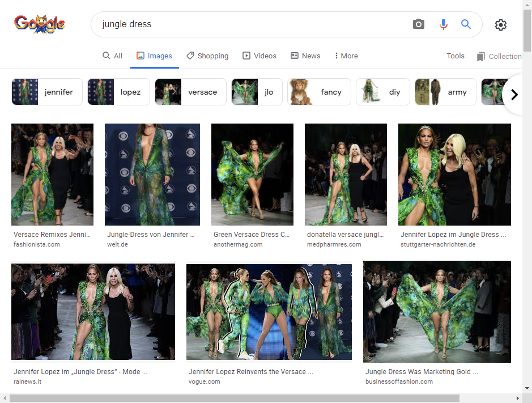Image resolution: width=532 pixels, height=403 pixels.
Task: Click the horizontal scrollbar at bottom
Action: [234, 398]
